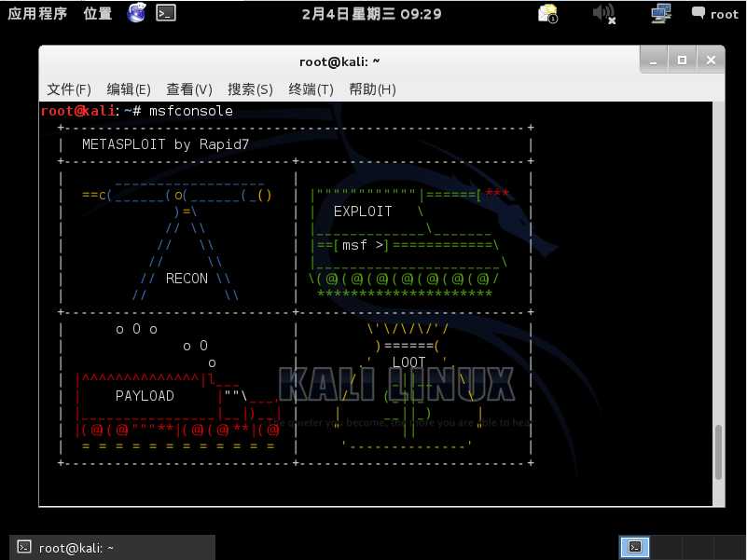This screenshot has width=747, height=560.
Task: Open the 应用程序 (Applications) menu
Action: click(37, 13)
